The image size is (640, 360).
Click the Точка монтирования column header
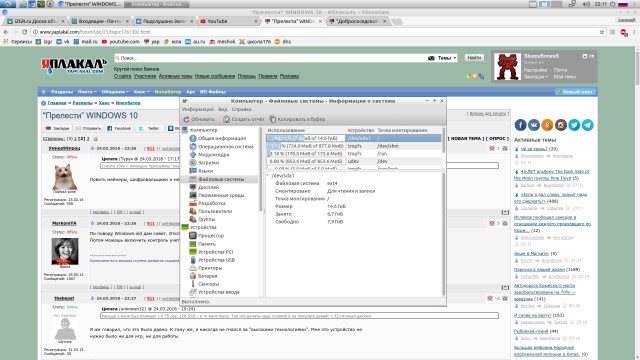402,130
